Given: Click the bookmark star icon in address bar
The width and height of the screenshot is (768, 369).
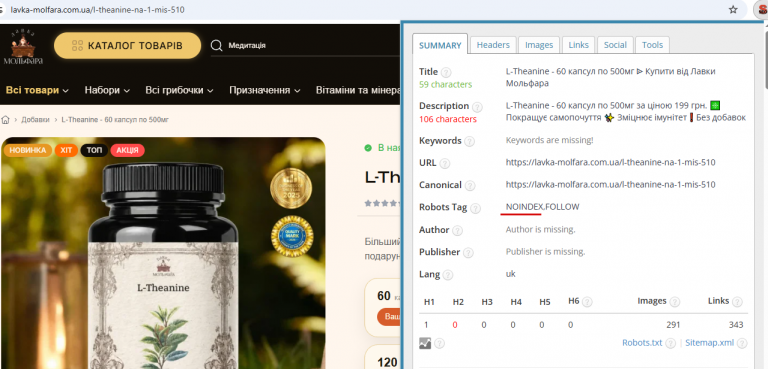Looking at the screenshot, I should [x=733, y=9].
